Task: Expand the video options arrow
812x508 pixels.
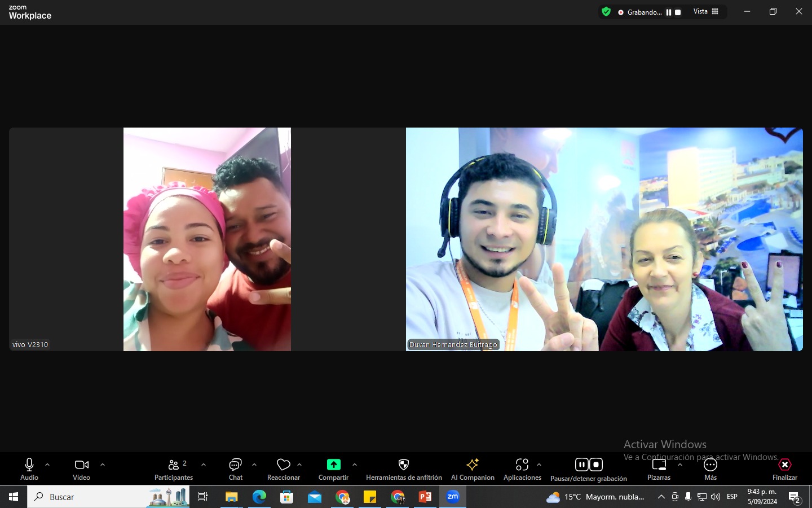Action: click(103, 465)
